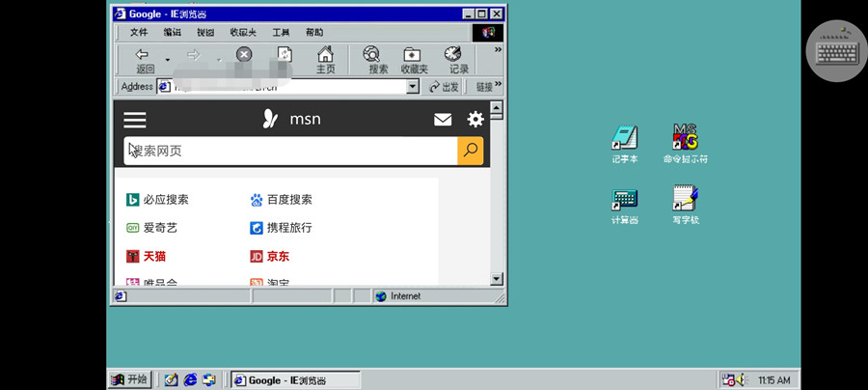This screenshot has height=390, width=868.
Task: Click the third quick launch taskbar icon
Action: coord(209,379)
